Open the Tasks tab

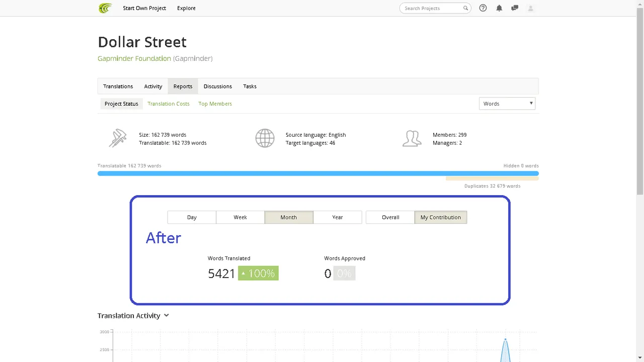pos(250,86)
